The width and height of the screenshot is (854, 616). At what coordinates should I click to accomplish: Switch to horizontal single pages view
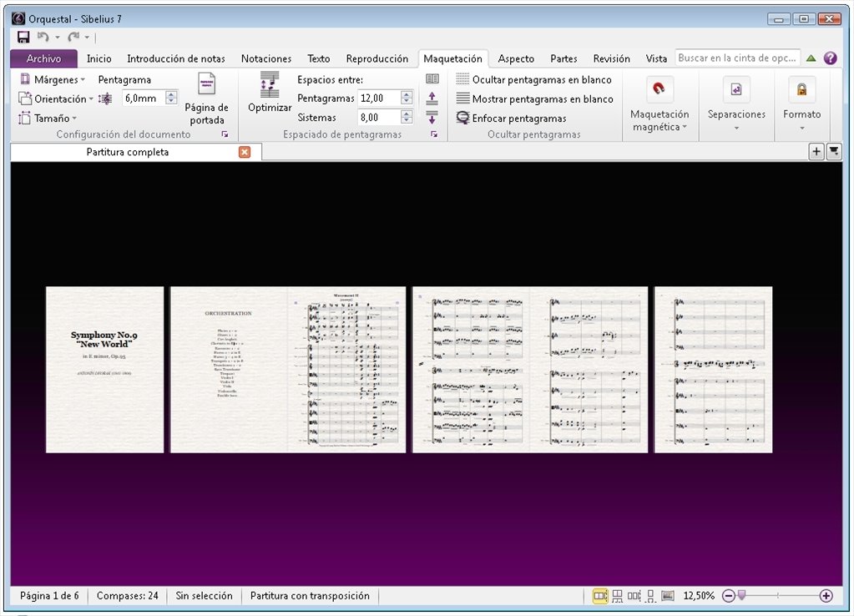[x=634, y=596]
